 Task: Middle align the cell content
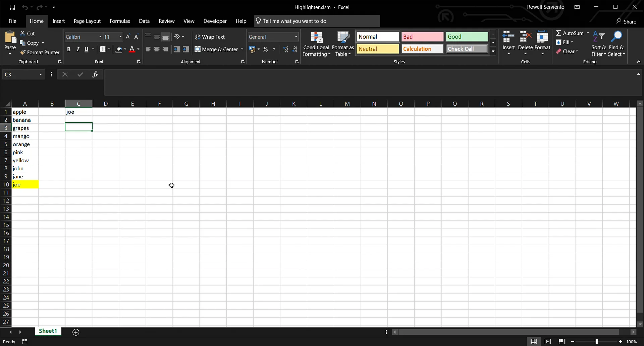pos(157,37)
